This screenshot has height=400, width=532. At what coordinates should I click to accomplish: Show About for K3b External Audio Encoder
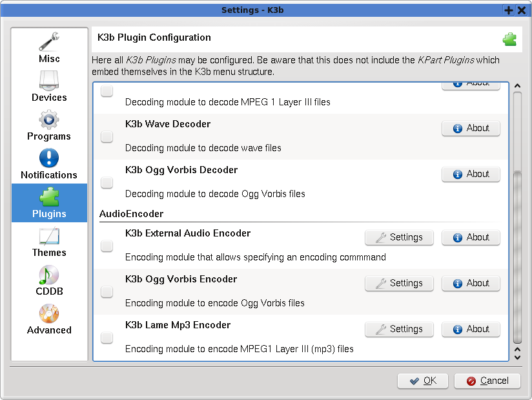click(471, 237)
